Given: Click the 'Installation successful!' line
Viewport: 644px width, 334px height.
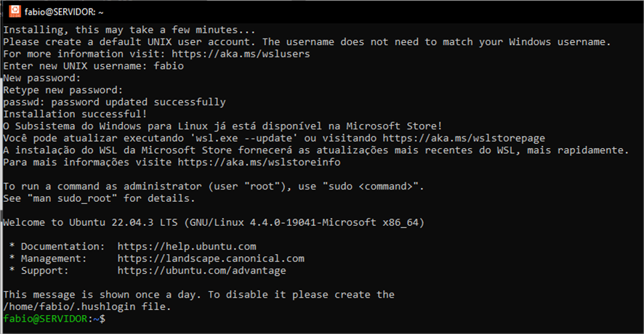Looking at the screenshot, I should [75, 114].
